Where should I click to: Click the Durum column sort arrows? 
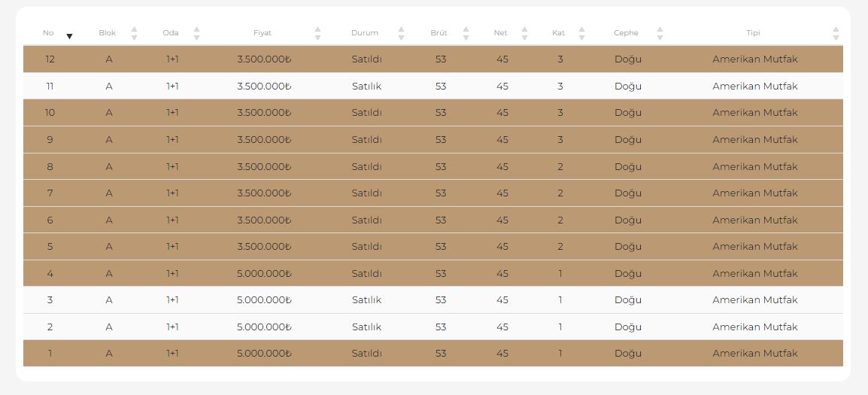pos(401,33)
